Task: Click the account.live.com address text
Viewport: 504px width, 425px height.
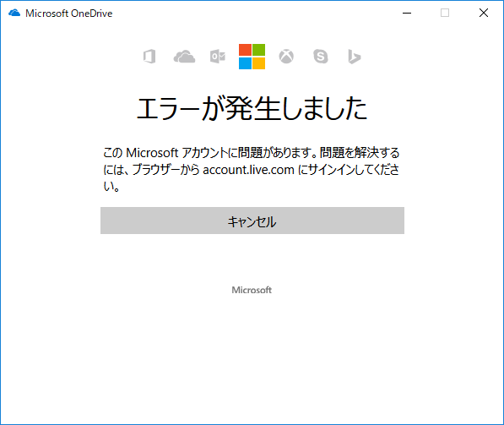Action: (x=248, y=170)
